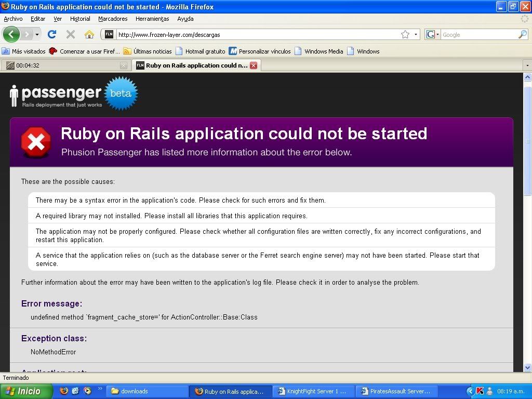
Task: Open the Historial menu
Action: (80, 19)
